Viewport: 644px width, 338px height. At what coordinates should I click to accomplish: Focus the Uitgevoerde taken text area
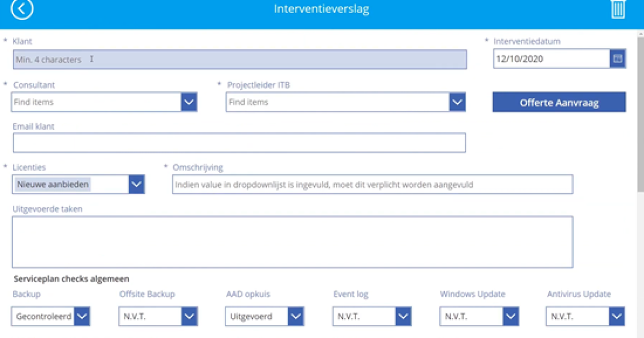(x=292, y=242)
